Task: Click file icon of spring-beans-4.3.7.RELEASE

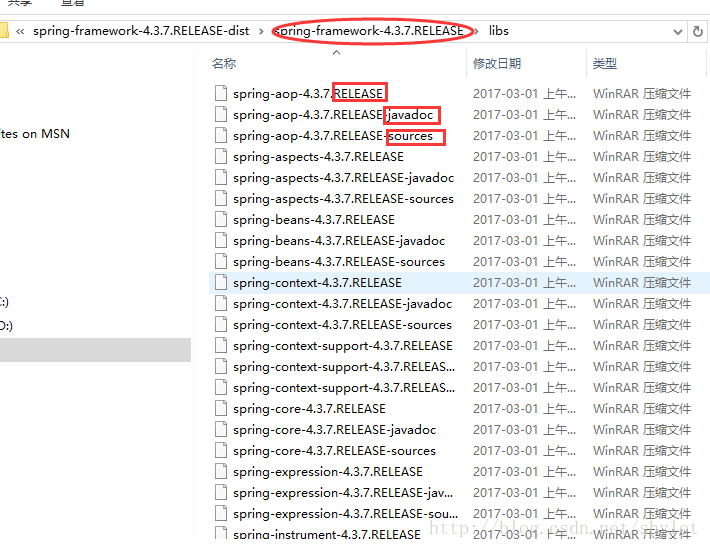Action: (221, 220)
